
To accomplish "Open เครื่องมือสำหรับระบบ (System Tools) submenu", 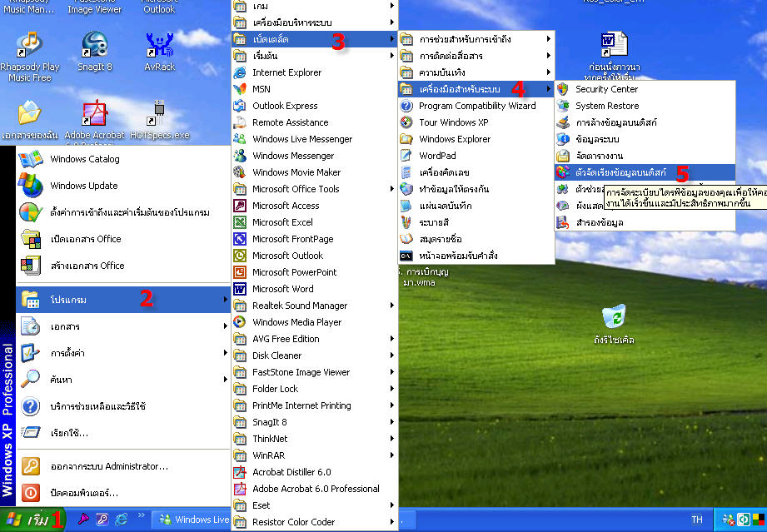I will tap(476, 89).
